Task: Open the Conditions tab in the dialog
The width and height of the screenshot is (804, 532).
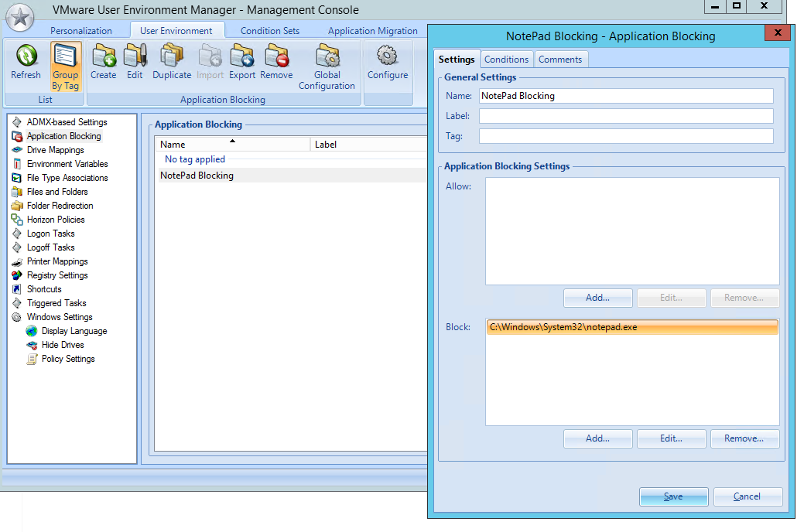Action: click(x=506, y=59)
